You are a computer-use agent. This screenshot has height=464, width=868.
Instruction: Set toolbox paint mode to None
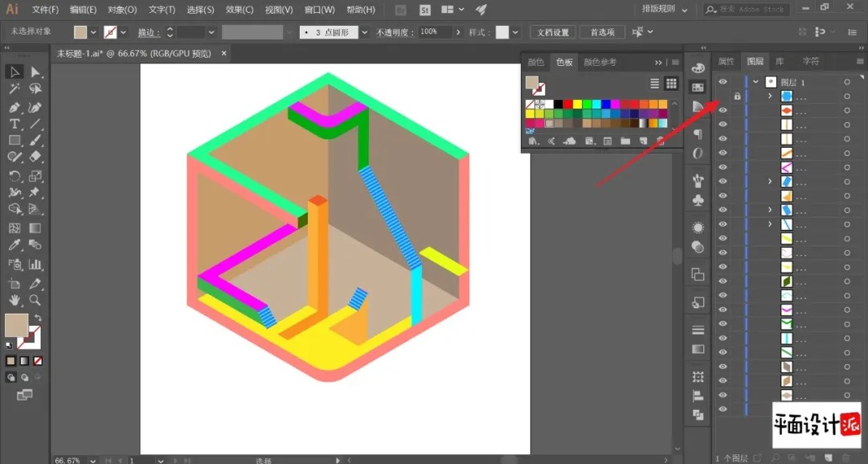[x=38, y=361]
